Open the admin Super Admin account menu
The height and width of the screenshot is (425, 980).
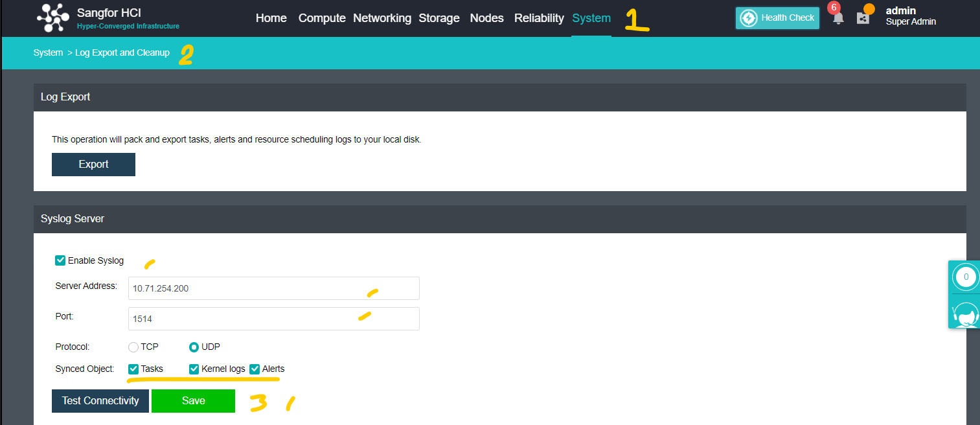(x=911, y=16)
